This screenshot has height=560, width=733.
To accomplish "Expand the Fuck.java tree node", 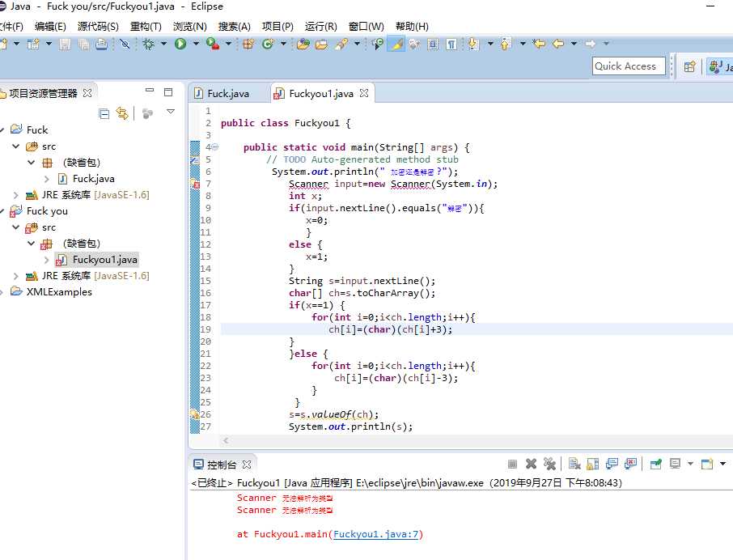I will 46,179.
